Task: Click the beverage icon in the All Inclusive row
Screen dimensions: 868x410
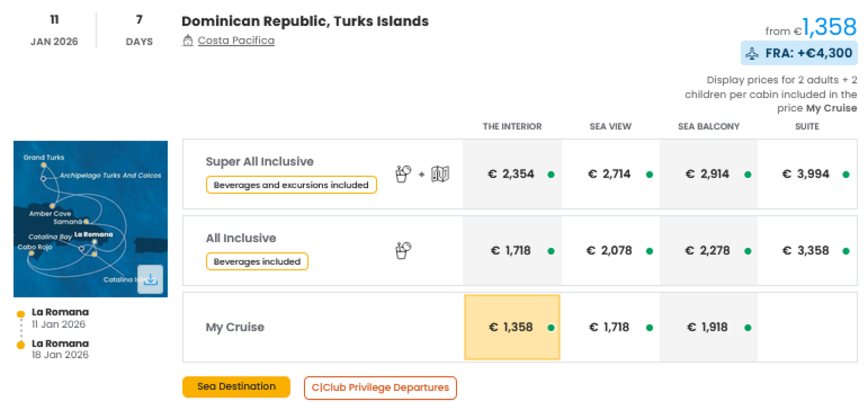Action: pos(403,251)
